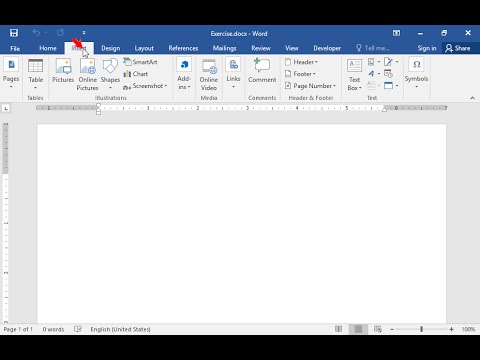The image size is (480, 360).
Task: Click inside the blank document page
Action: click(241, 223)
